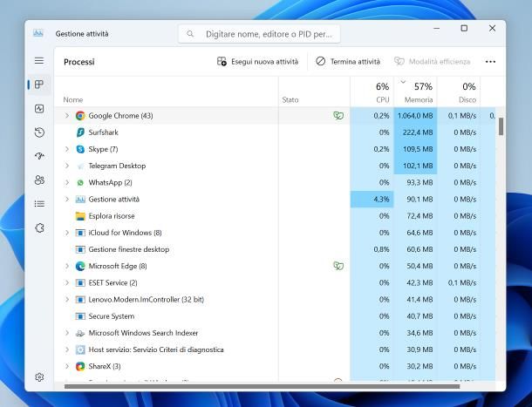The height and width of the screenshot is (407, 532).
Task: Select the Secure System row
Action: 275,316
